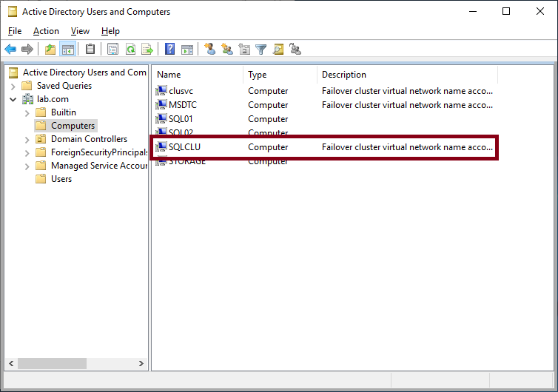Click the lab.com domain icon in the tree
Screen dimensions: 558x392
27,99
